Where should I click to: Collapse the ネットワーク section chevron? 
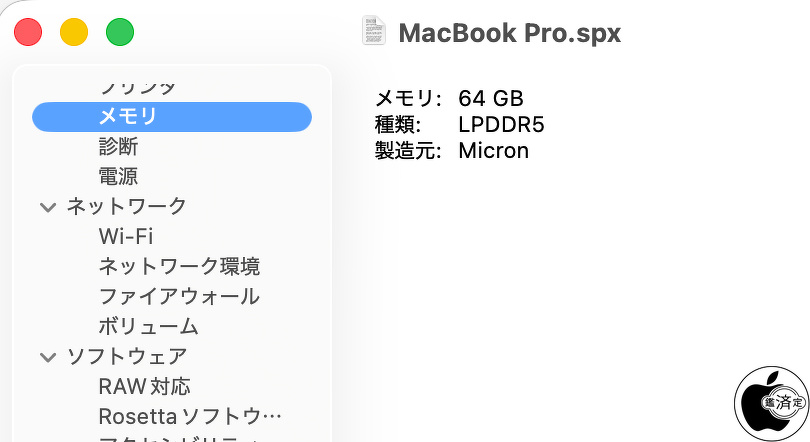click(47, 208)
